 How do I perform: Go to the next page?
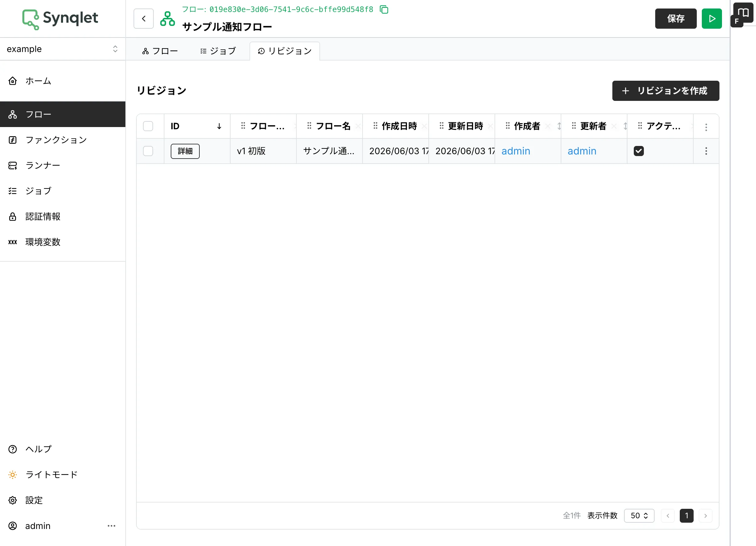(x=705, y=516)
